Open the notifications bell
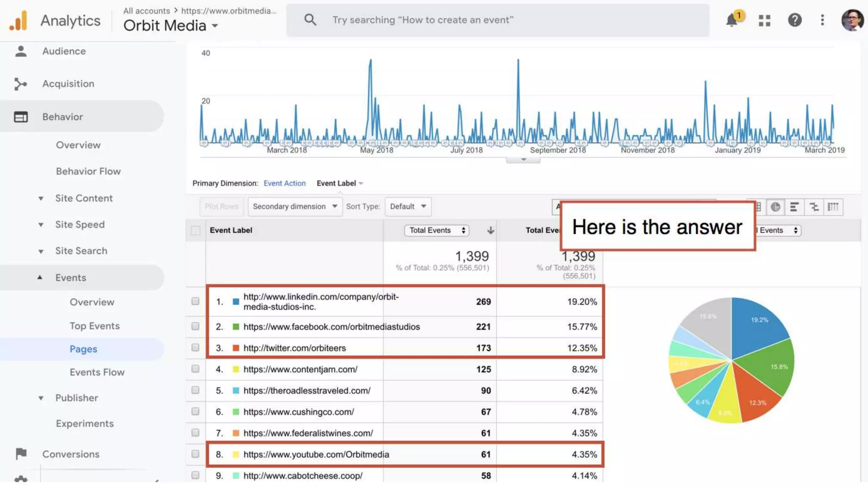 pyautogui.click(x=732, y=20)
